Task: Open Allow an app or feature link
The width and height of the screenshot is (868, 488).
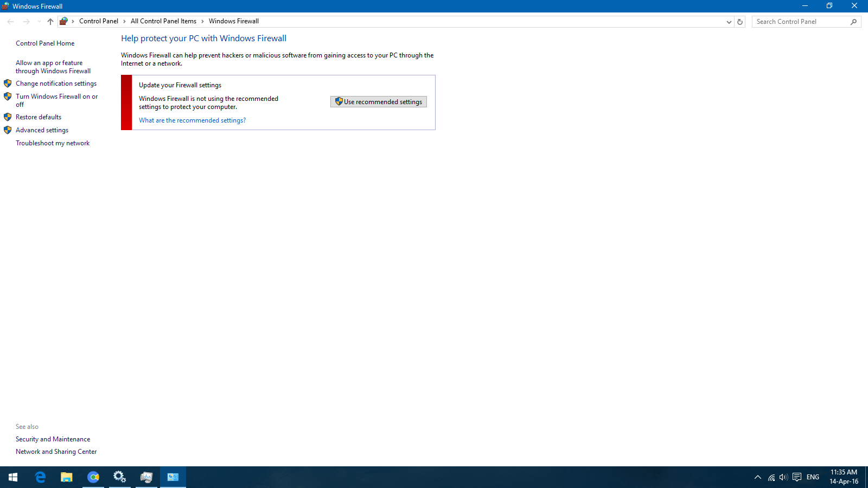Action: pos(53,67)
